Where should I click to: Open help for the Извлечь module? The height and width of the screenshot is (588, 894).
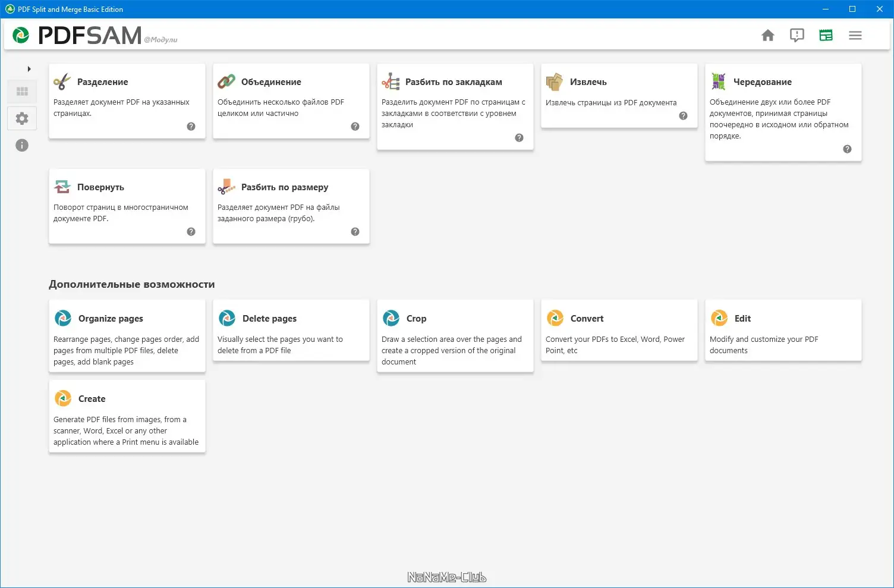click(x=683, y=116)
